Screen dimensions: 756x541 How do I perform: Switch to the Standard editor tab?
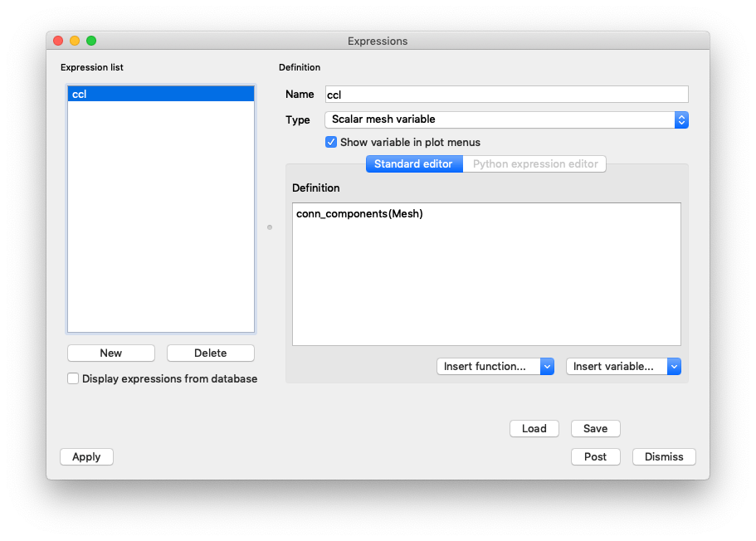click(x=414, y=164)
